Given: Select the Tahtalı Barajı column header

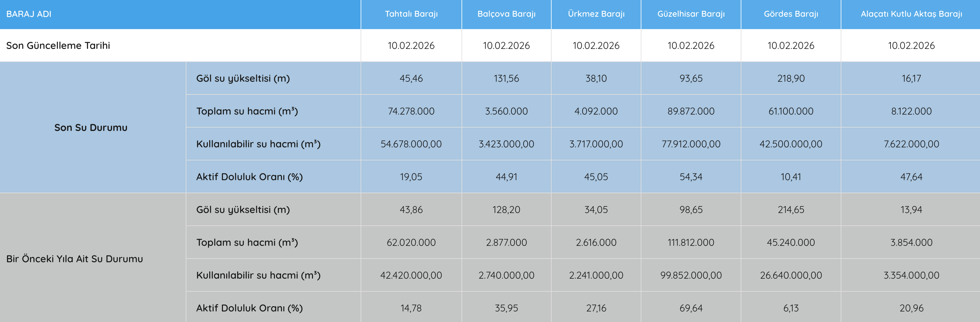Looking at the screenshot, I should point(411,14).
